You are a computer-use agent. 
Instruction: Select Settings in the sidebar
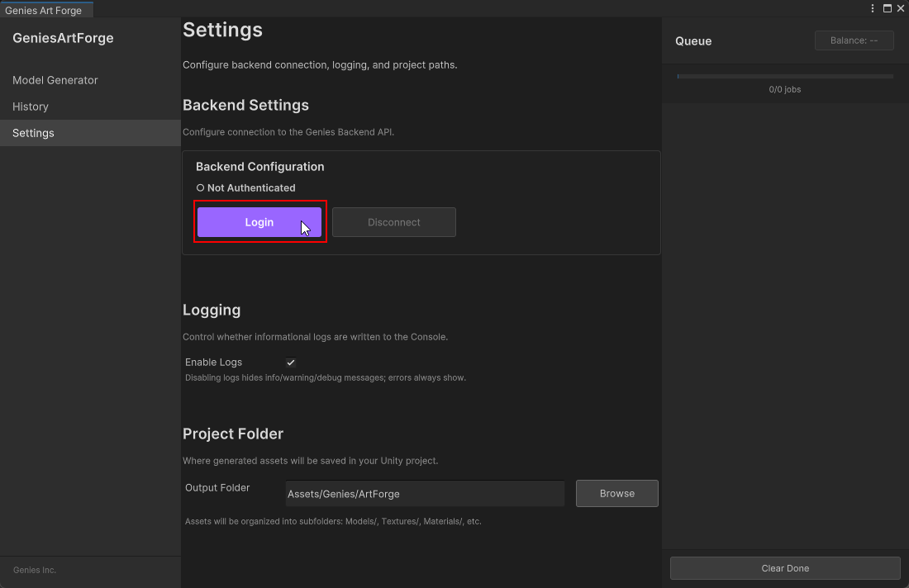(33, 133)
